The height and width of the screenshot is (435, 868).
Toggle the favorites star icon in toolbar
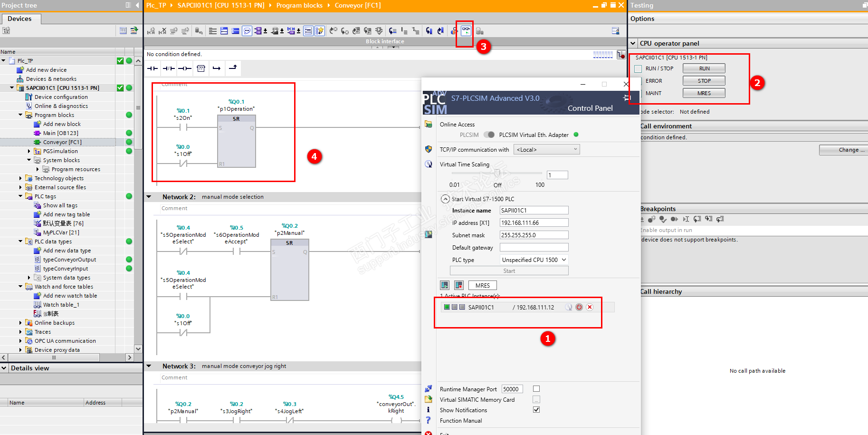point(319,31)
